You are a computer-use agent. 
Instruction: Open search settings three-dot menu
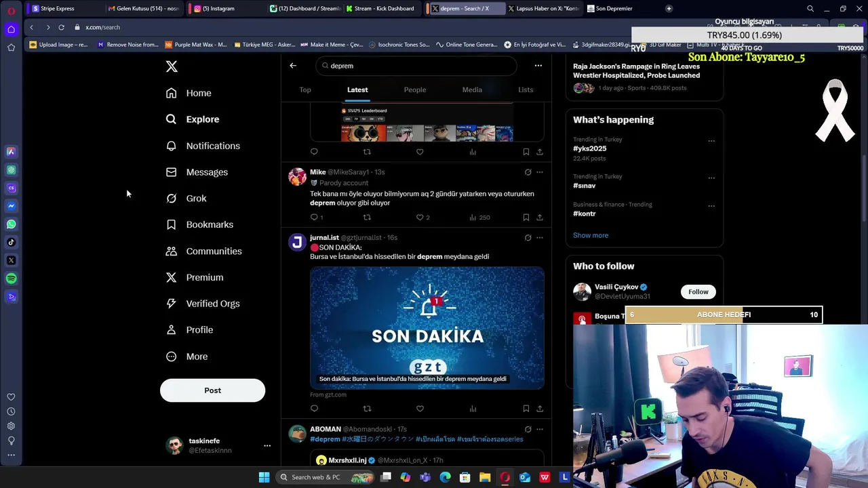coord(538,66)
